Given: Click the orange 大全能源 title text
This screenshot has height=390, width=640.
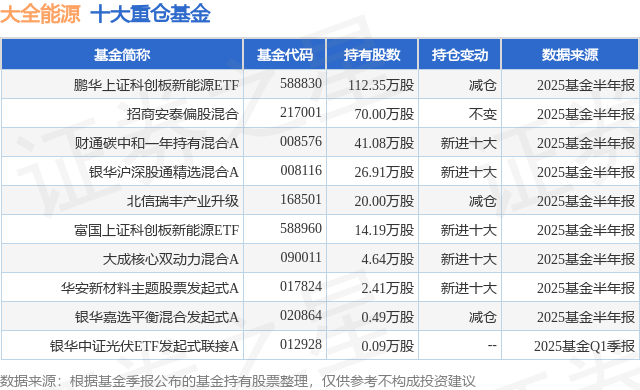Looking at the screenshot, I should pyautogui.click(x=40, y=13).
